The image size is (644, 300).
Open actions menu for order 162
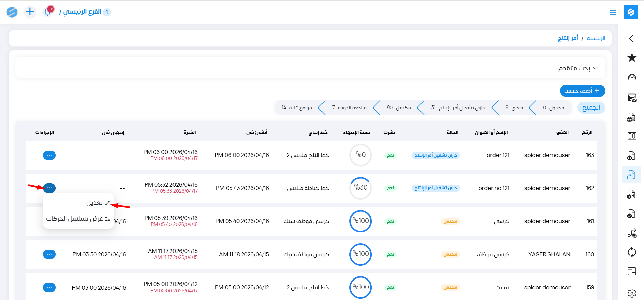(49, 188)
